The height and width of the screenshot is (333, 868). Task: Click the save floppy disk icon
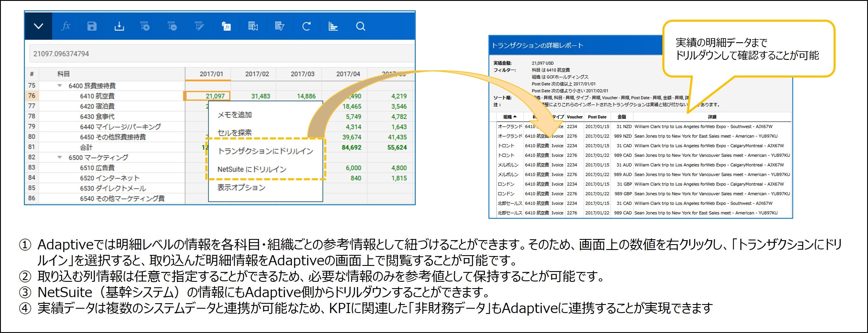[x=92, y=26]
